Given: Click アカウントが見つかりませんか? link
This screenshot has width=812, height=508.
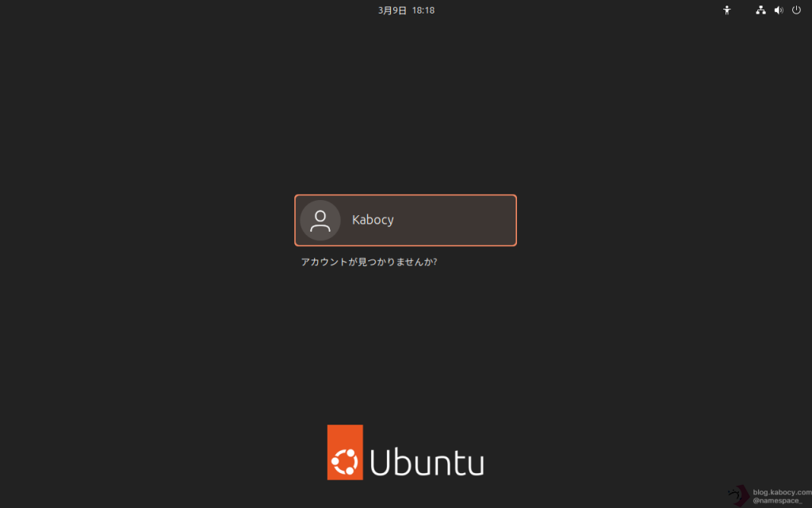Looking at the screenshot, I should click(x=369, y=262).
